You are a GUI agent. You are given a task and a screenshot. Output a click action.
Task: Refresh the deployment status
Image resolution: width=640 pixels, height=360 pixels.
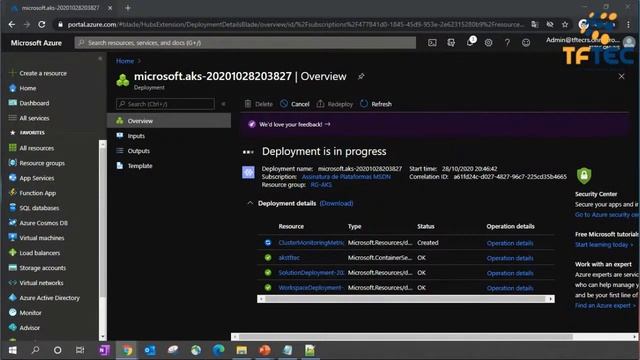tap(376, 104)
